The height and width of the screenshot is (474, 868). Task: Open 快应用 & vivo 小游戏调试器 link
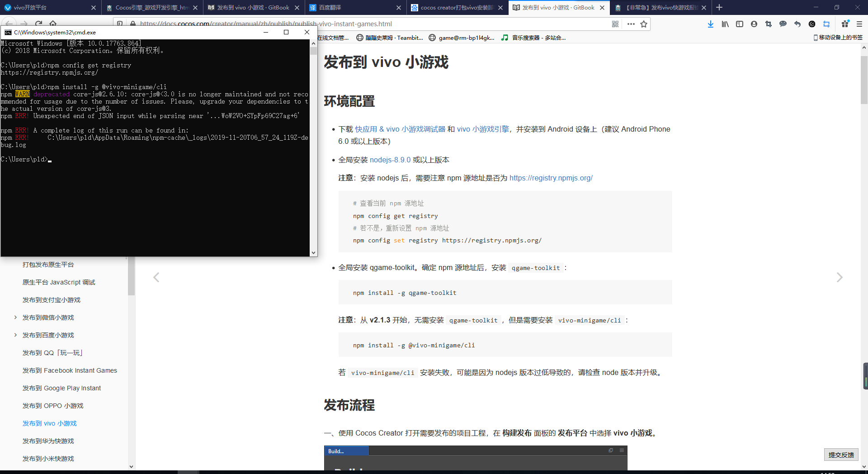pyautogui.click(x=400, y=129)
